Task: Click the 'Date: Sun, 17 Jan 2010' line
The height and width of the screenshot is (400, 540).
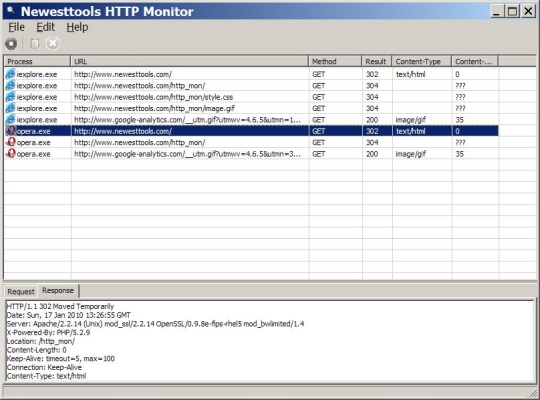Action: tap(69, 315)
